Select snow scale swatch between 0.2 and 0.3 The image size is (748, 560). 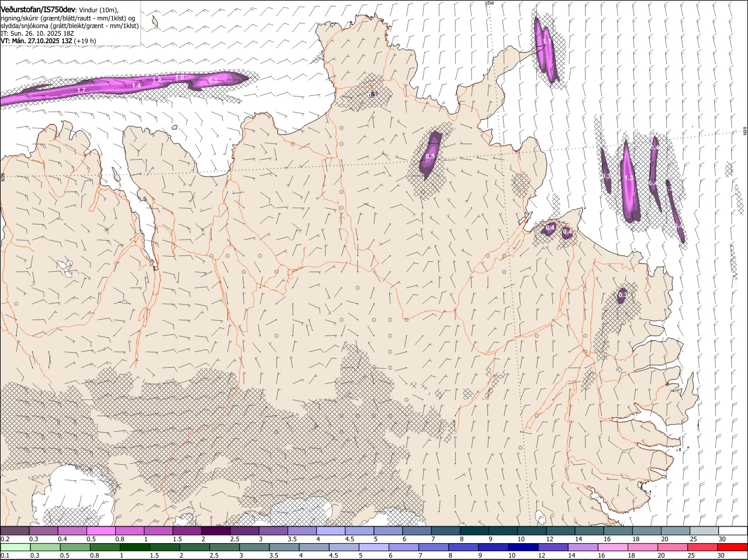click(15, 531)
